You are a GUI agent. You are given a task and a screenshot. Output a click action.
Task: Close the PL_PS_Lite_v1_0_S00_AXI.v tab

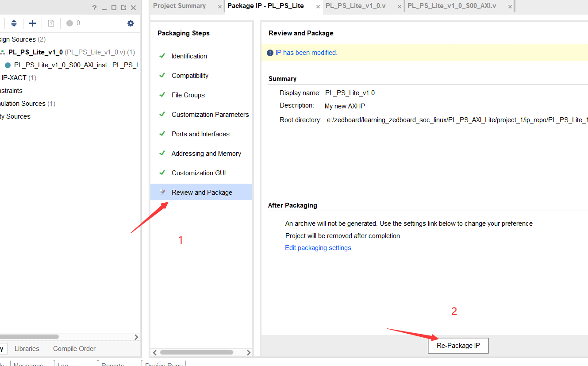click(x=510, y=7)
